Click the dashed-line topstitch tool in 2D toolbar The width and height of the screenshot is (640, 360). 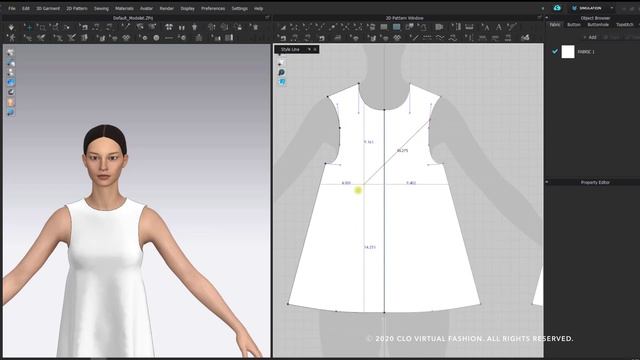click(427, 38)
